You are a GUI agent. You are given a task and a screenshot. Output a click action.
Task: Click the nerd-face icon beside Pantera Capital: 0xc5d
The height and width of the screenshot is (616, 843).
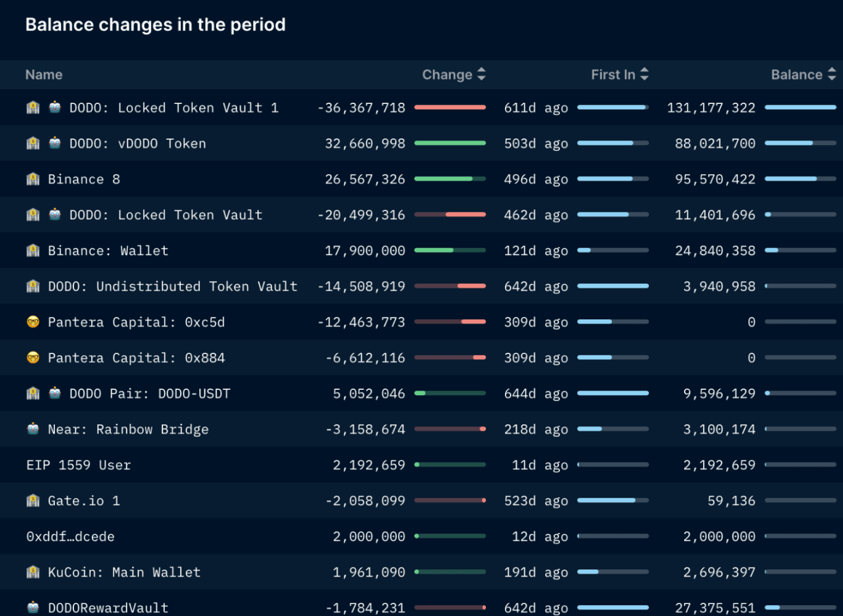[x=33, y=322]
